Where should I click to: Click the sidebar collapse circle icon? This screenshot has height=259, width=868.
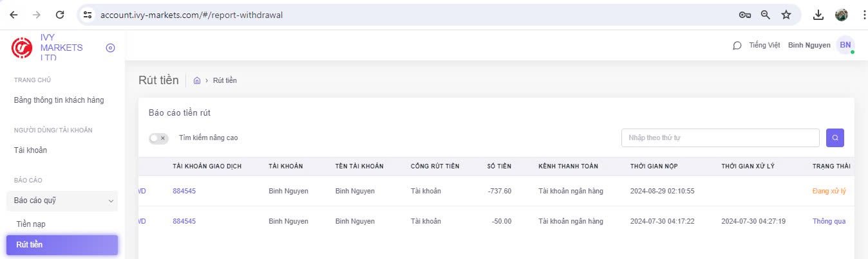(110, 48)
